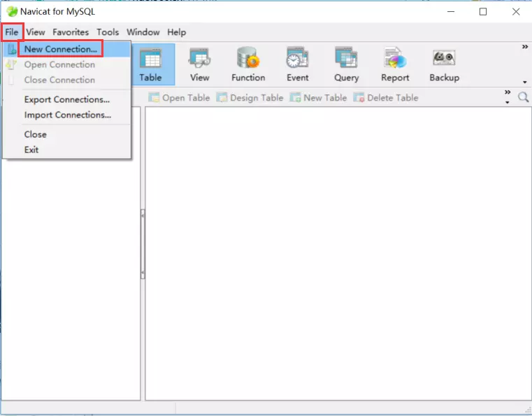532x416 pixels.
Task: Open the Help menu
Action: (176, 32)
